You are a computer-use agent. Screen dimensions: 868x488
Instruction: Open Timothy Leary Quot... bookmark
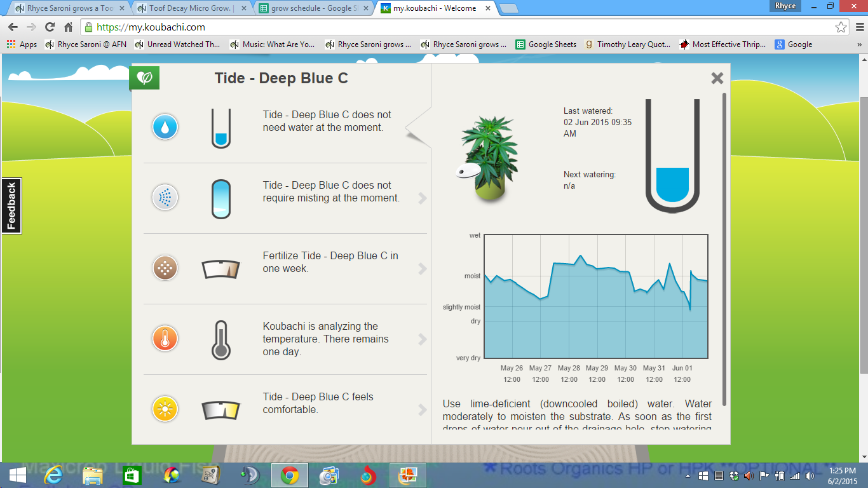pos(628,44)
